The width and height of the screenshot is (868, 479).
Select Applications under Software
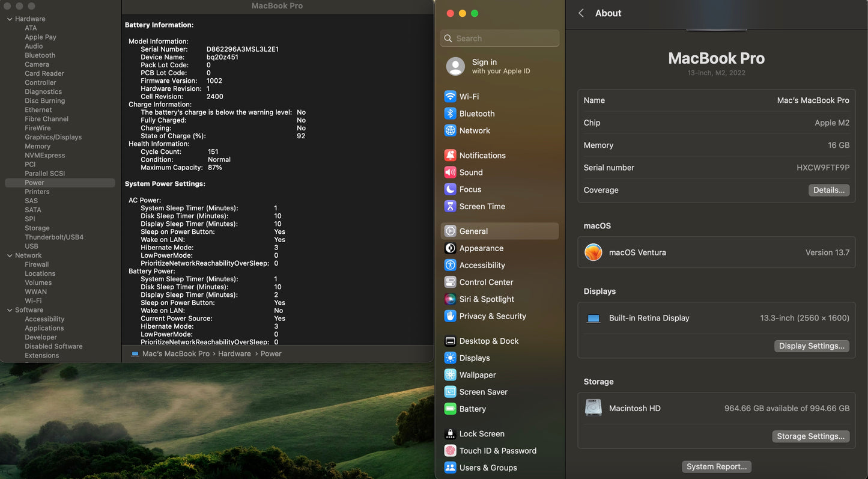(44, 328)
